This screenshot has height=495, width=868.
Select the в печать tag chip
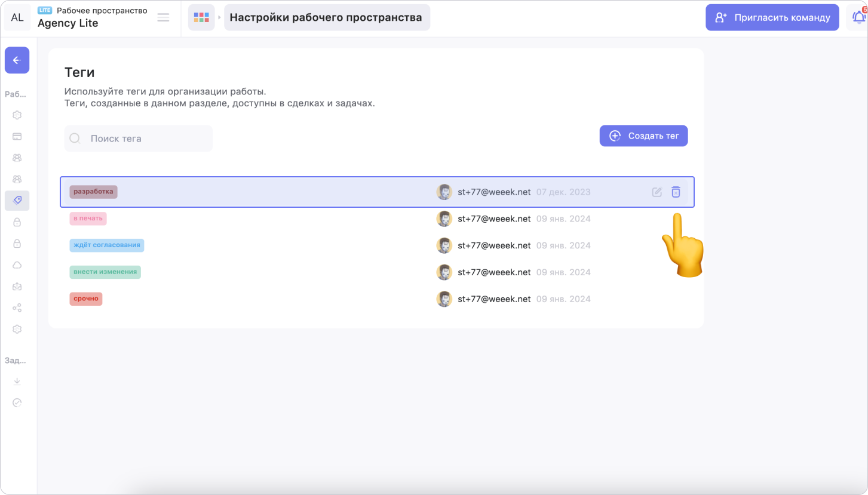pyautogui.click(x=88, y=219)
